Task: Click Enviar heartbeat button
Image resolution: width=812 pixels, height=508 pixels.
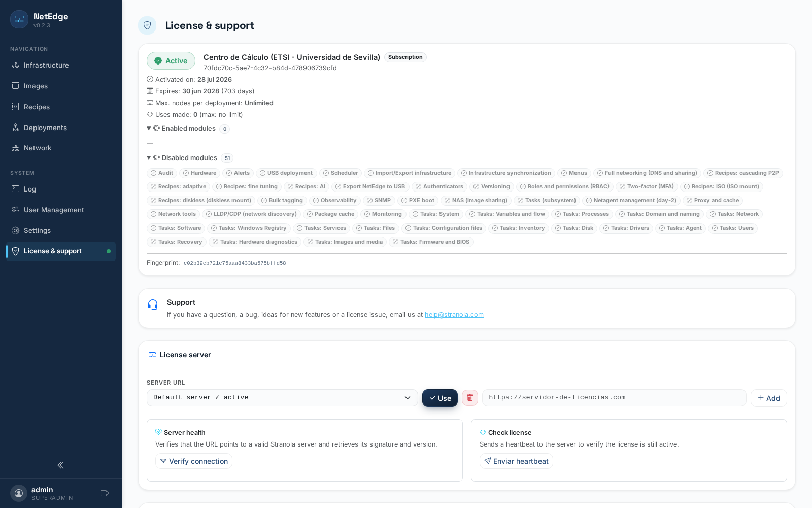Action: tap(516, 461)
